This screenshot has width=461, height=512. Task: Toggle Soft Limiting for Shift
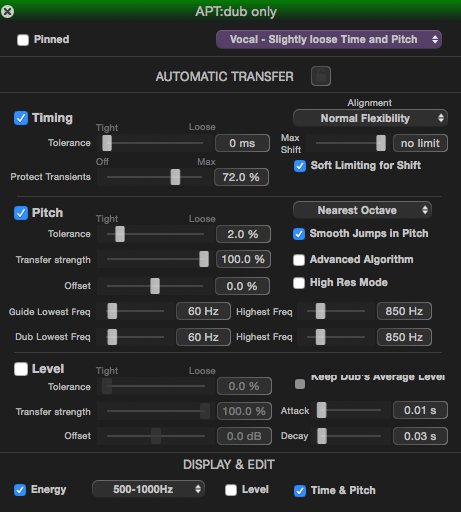click(300, 166)
